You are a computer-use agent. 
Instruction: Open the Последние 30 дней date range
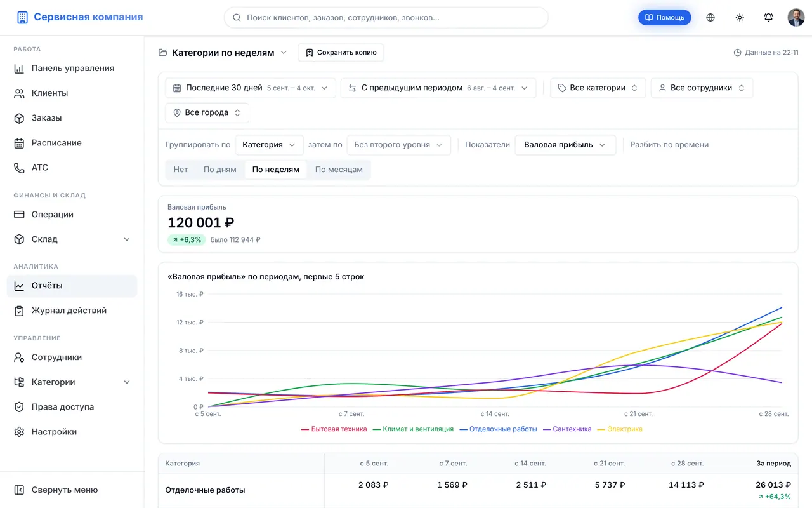point(251,88)
